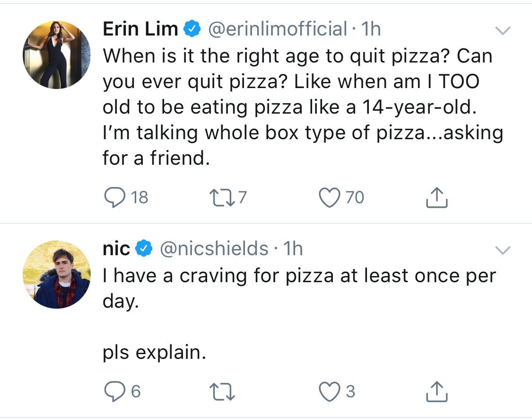532x419 pixels.
Task: Share Erin Lim's tweet via share icon
Action: 436,197
